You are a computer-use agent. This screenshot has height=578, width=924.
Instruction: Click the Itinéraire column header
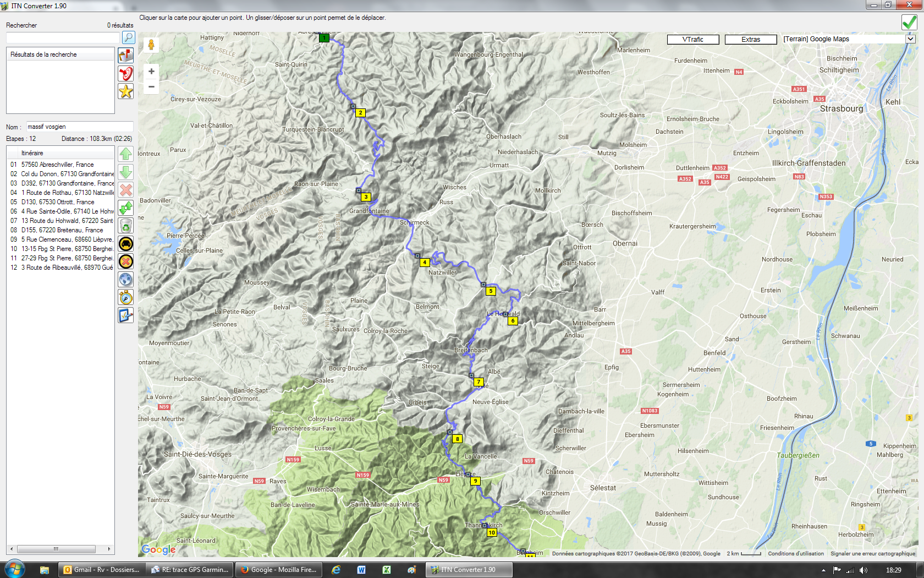61,153
